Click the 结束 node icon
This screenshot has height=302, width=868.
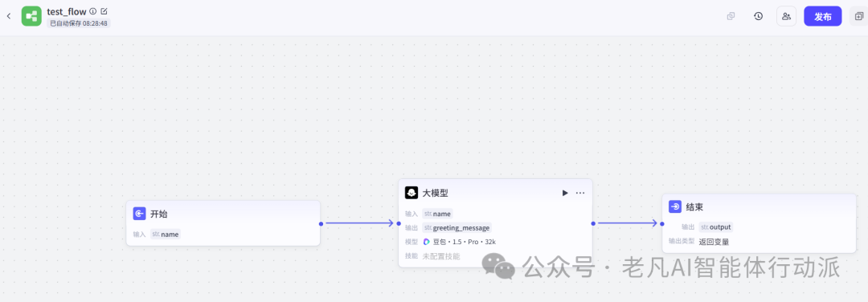(x=675, y=207)
